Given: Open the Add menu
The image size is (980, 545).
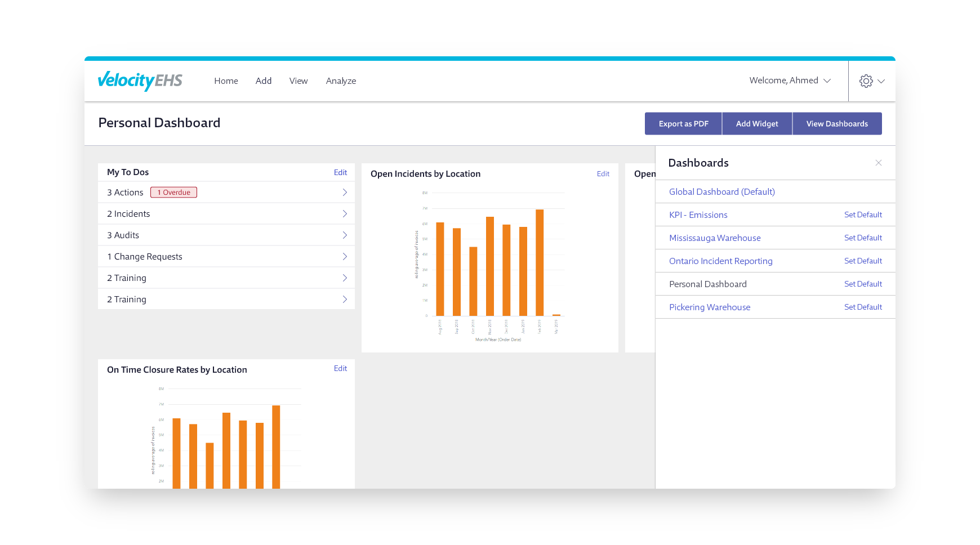Looking at the screenshot, I should (x=264, y=81).
